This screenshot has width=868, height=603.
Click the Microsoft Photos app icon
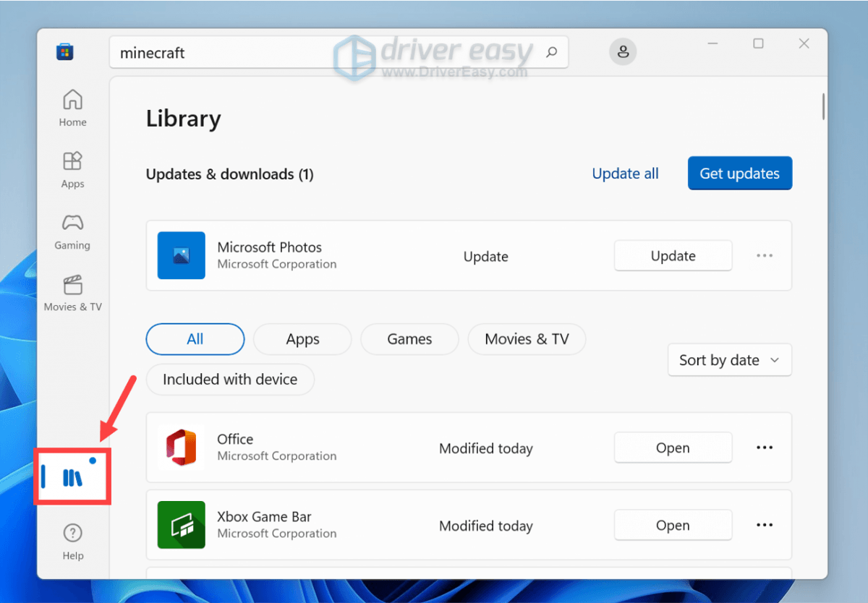181,255
